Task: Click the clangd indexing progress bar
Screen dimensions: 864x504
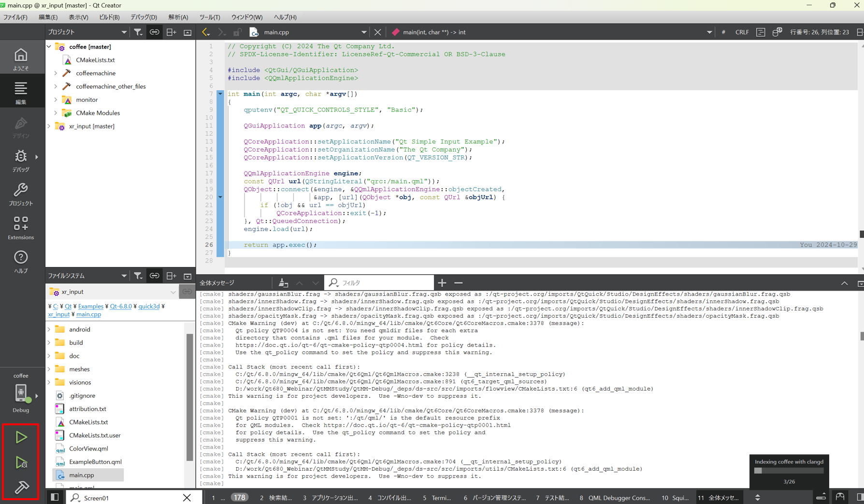Action: (x=789, y=471)
